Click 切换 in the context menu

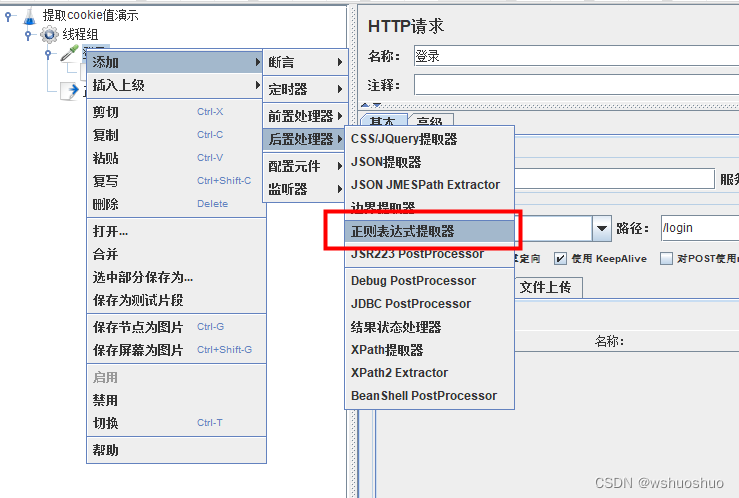[x=176, y=423]
